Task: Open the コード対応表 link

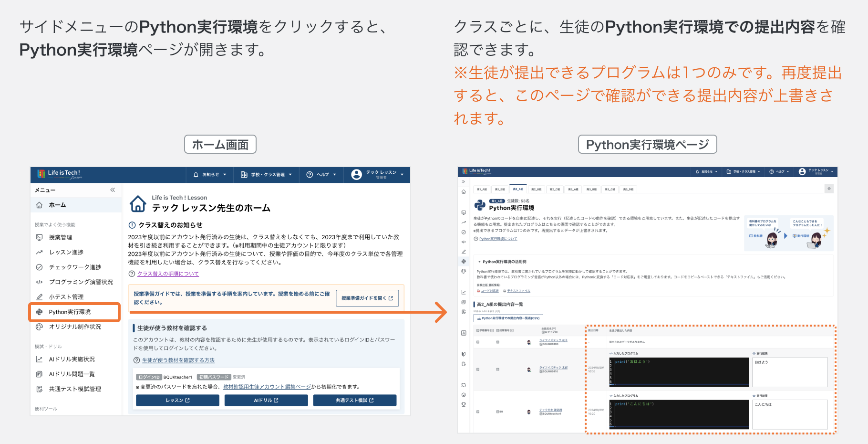Action: [489, 291]
